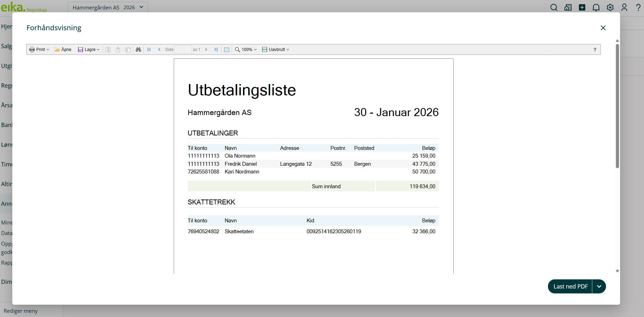This screenshot has width=644, height=317.
Task: Open settings gear in top bar
Action: coord(610,7)
